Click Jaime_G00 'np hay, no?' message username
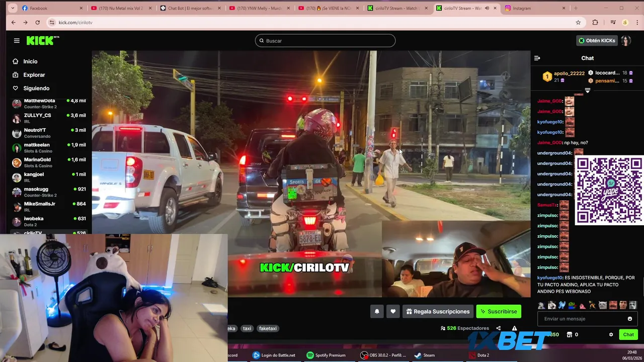This screenshot has width=644, height=362. click(x=549, y=143)
